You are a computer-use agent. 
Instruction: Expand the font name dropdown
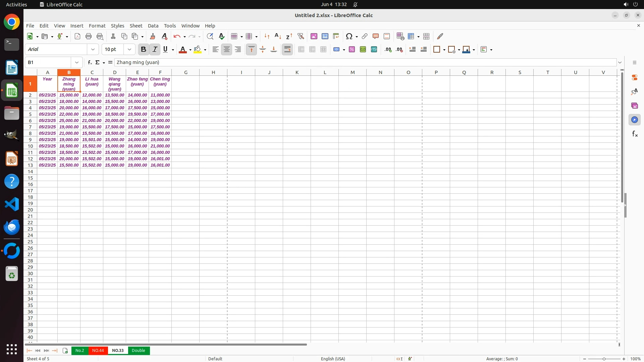tap(93, 50)
